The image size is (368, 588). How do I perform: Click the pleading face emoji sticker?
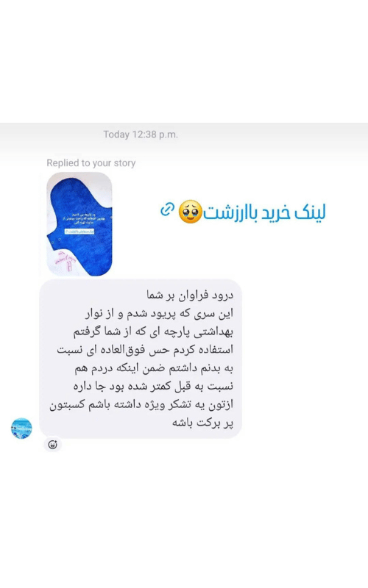tap(191, 212)
